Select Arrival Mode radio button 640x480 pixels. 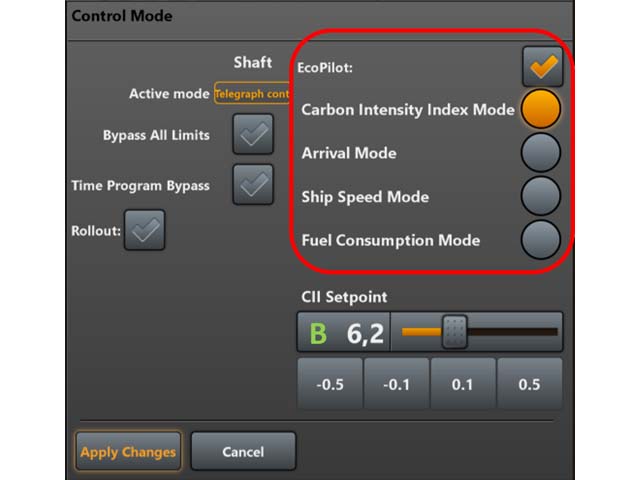pyautogui.click(x=541, y=153)
